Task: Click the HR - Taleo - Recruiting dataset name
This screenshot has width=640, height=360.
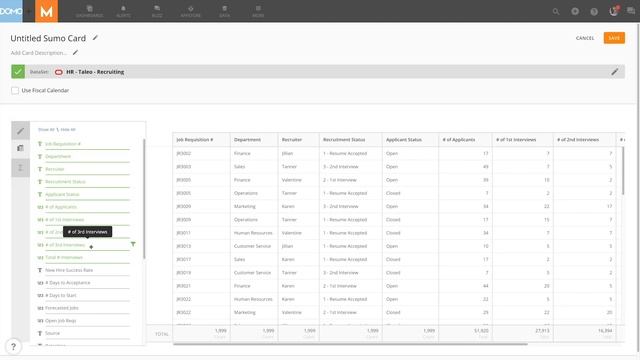Action: (95, 72)
